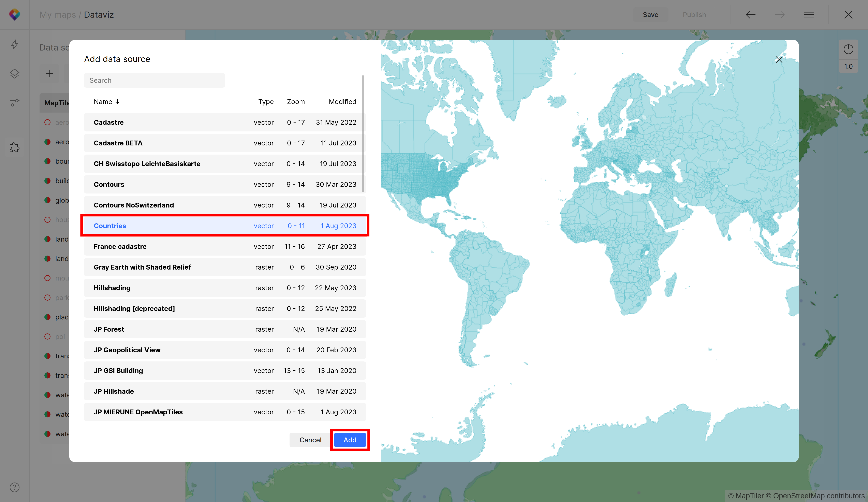This screenshot has width=868, height=502.
Task: Toggle visibility of the globallandcover layer
Action: (x=47, y=200)
